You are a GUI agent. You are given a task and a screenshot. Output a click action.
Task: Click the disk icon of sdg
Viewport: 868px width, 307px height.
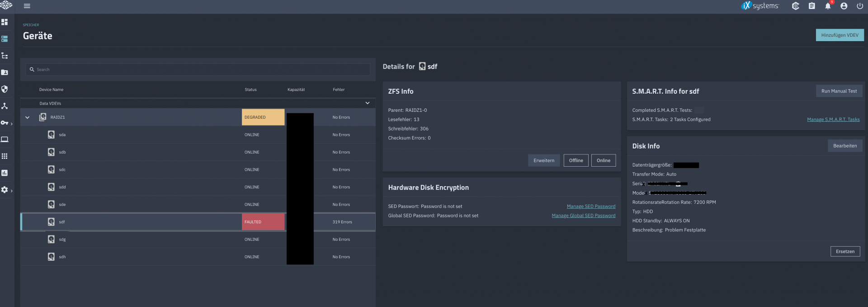(x=51, y=239)
